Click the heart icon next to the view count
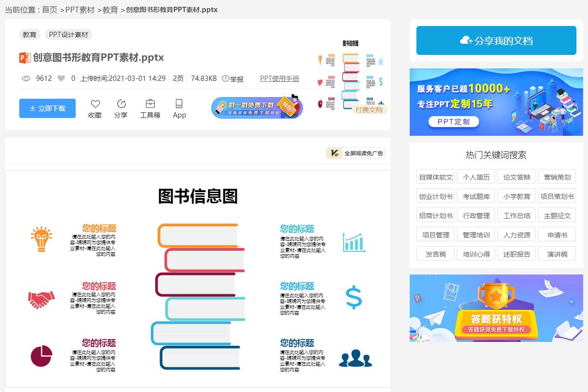Image resolution: width=588 pixels, height=392 pixels. [61, 78]
